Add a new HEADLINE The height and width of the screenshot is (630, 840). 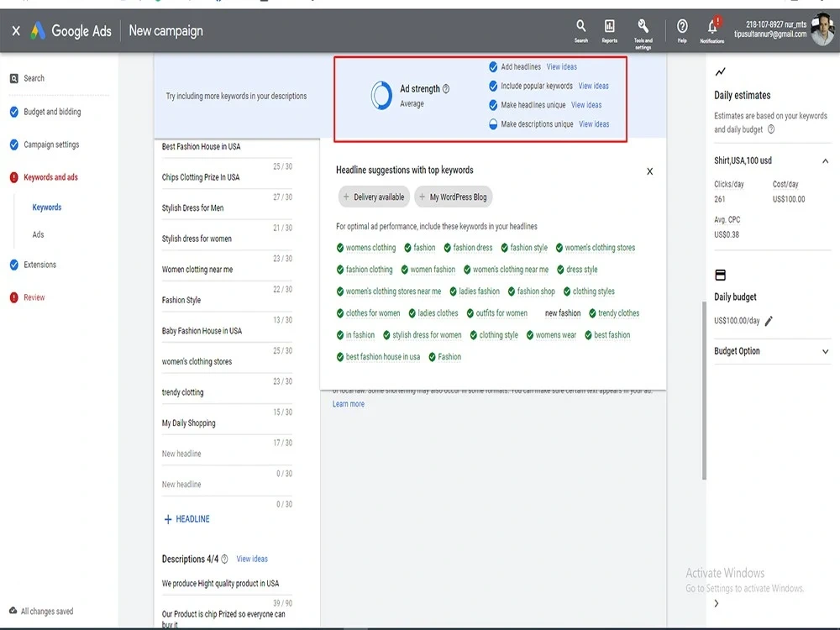(187, 519)
